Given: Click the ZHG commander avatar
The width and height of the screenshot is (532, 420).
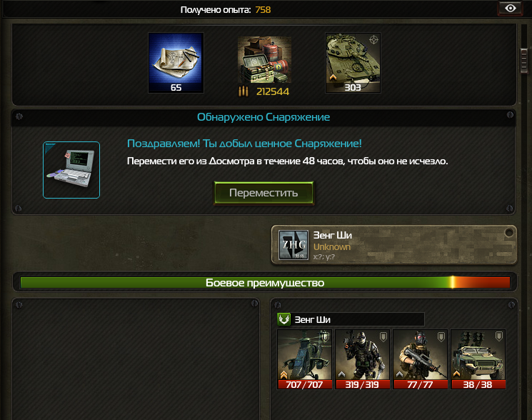Looking at the screenshot, I should [293, 245].
